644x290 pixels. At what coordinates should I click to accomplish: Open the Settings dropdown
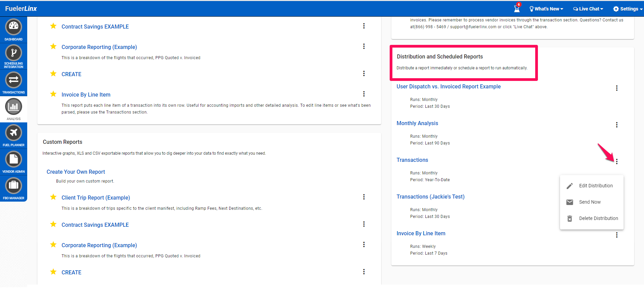(628, 9)
